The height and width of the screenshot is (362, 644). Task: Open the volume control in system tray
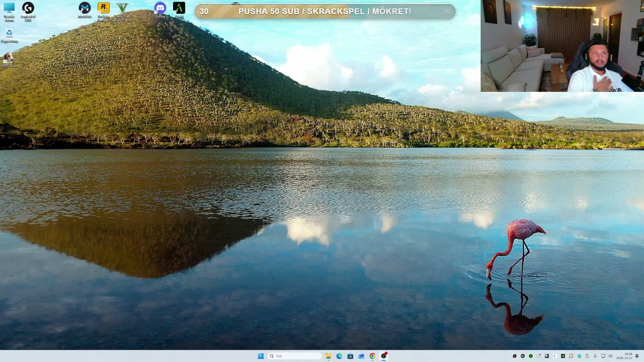coord(610,356)
